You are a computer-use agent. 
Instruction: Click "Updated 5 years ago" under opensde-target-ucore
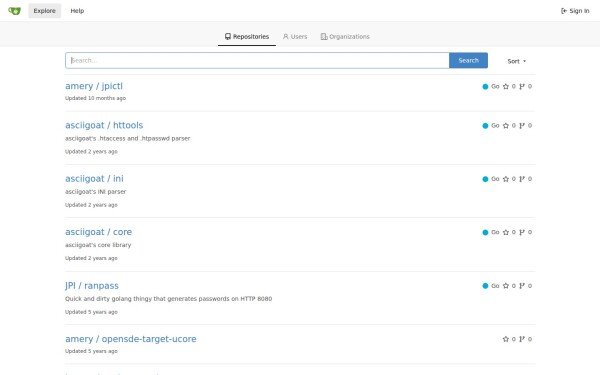(91, 351)
